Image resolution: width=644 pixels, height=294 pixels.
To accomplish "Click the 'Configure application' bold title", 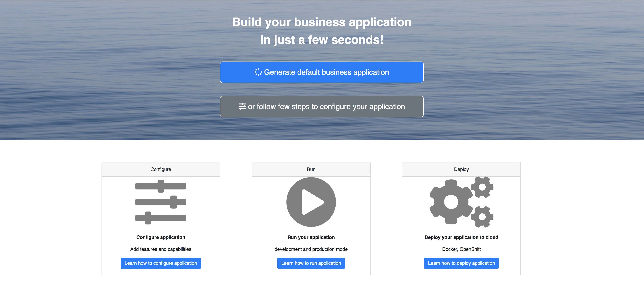I will (x=161, y=237).
